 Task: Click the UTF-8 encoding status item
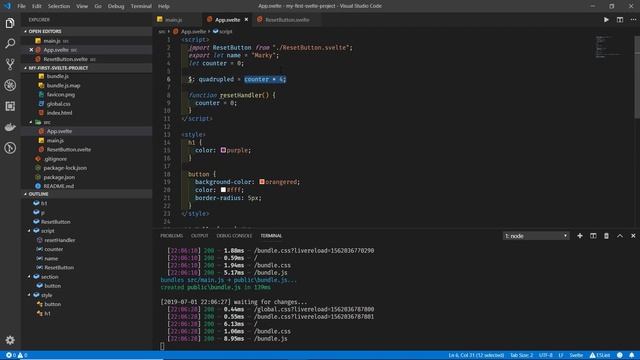click(546, 355)
